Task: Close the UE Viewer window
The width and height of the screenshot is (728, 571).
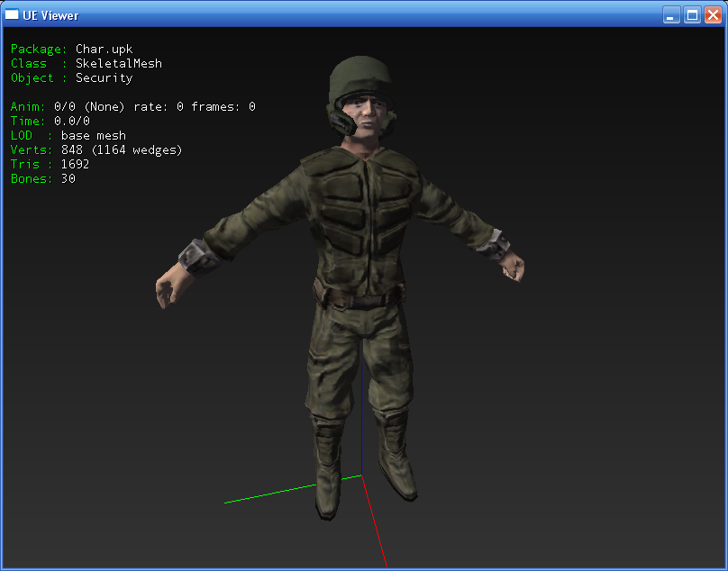Action: coord(713,15)
